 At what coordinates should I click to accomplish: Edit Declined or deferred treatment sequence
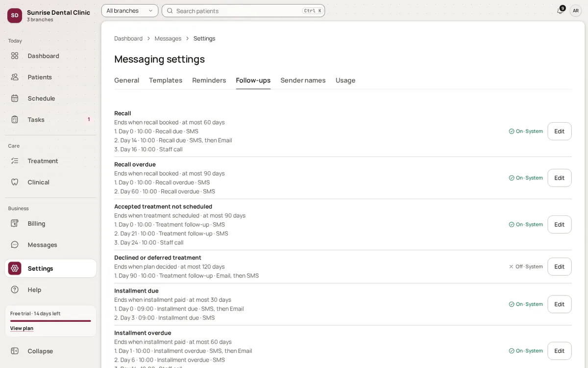pyautogui.click(x=560, y=266)
